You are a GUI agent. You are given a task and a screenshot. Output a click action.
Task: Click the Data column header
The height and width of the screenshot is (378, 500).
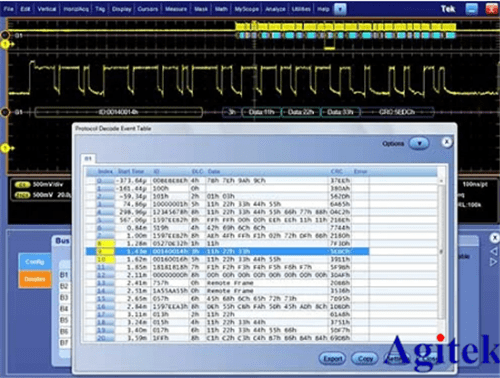click(214, 172)
